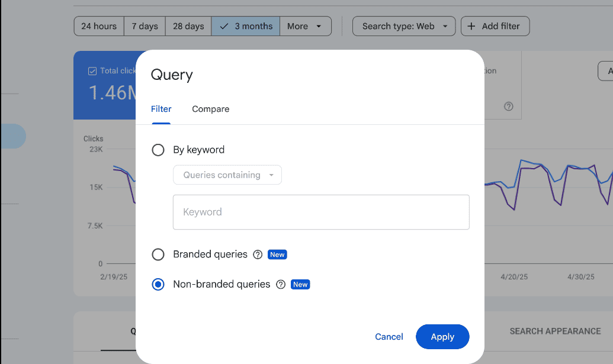Screen dimensions: 613x364
Task: Click the New badge next to Non-branded queries
Action: [x=300, y=285]
